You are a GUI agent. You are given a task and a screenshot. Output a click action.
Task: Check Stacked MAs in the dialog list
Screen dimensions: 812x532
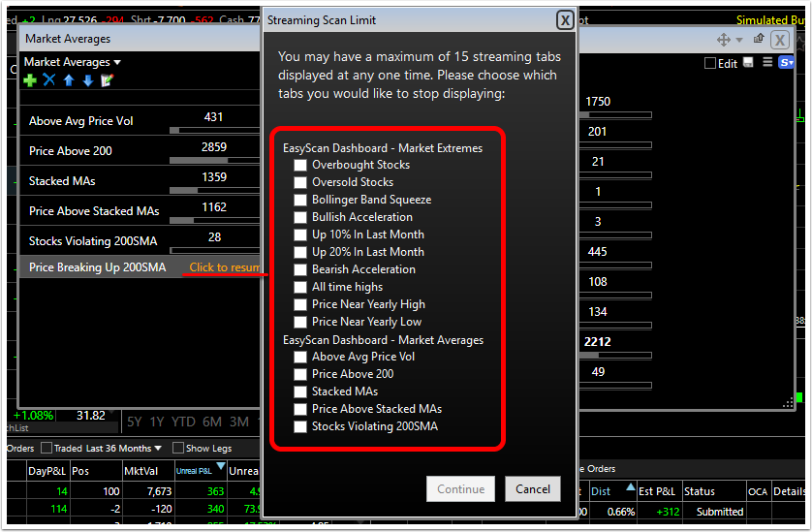point(300,392)
